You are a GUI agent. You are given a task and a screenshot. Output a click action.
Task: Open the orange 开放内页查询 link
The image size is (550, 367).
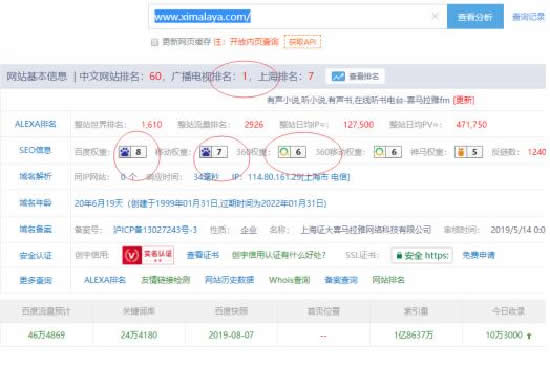pyautogui.click(x=254, y=42)
